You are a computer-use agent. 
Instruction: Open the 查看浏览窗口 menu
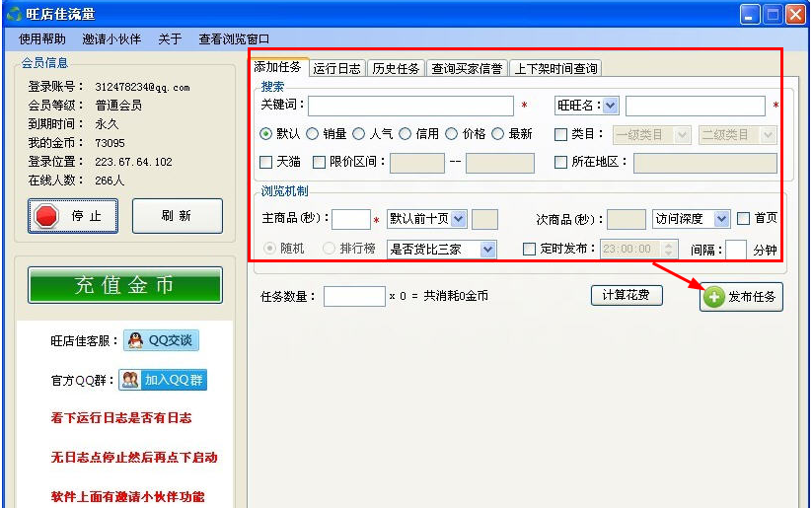tap(234, 38)
